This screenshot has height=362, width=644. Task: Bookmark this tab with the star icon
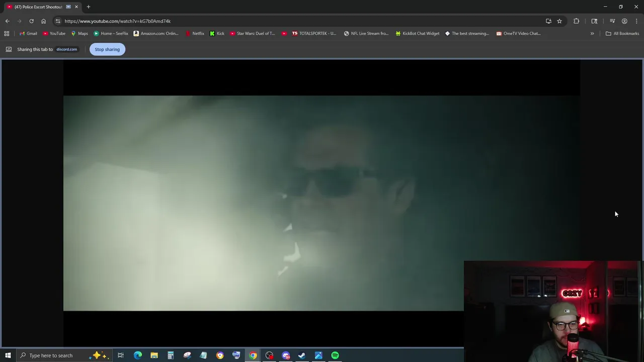(x=559, y=21)
